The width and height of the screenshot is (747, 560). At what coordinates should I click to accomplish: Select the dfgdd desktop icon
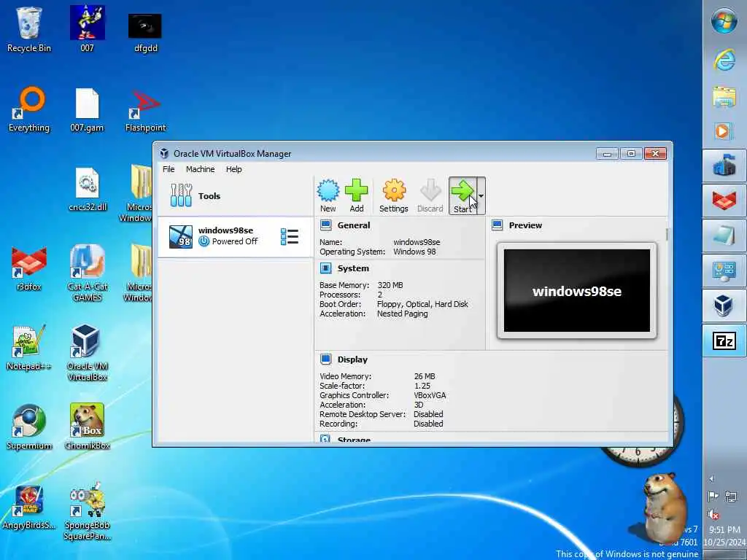[x=145, y=34]
